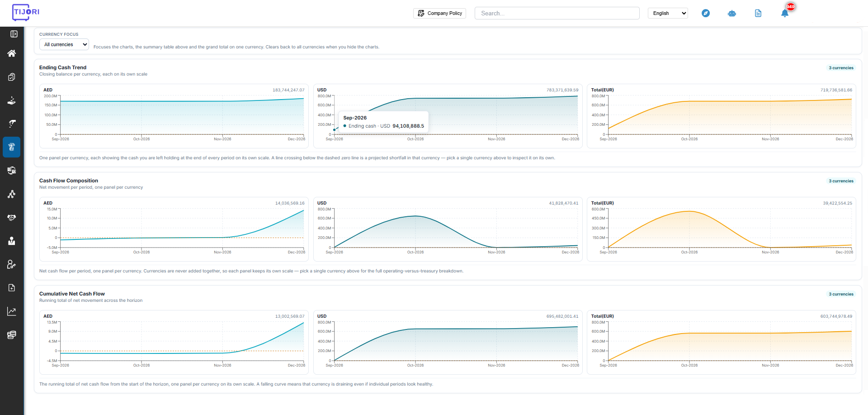Click the Ending Cash Trend heading
Viewport: 868px width, 415px height.
click(63, 67)
